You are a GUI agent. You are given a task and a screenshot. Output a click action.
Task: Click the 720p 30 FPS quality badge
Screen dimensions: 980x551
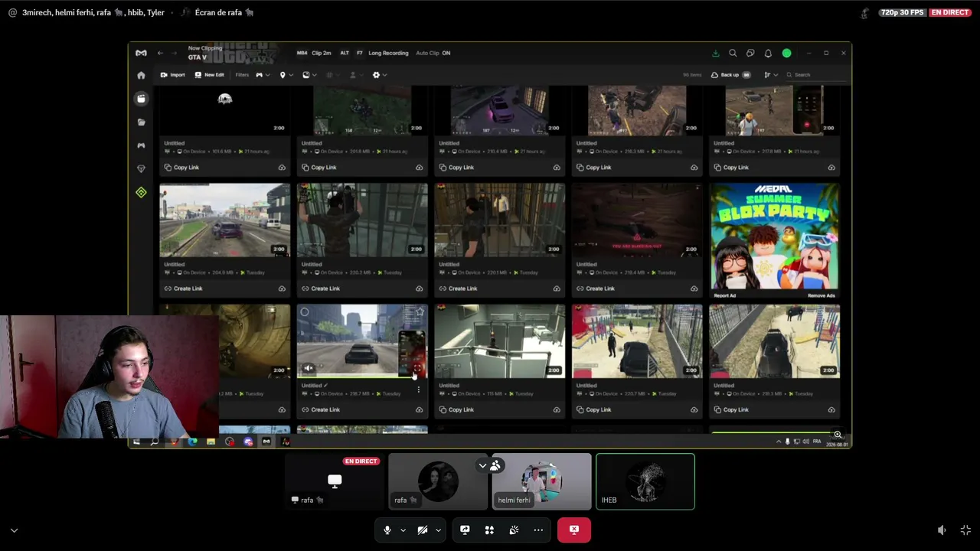[902, 12]
